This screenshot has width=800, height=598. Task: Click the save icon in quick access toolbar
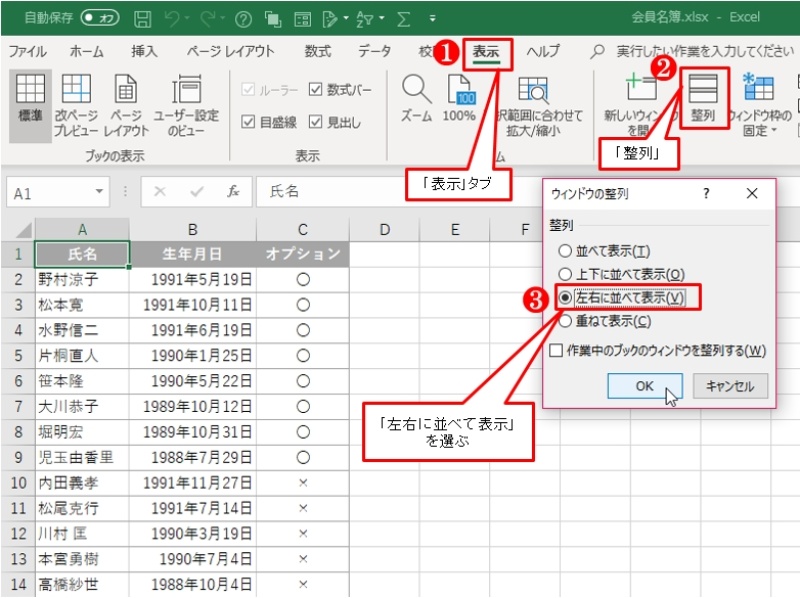point(142,18)
